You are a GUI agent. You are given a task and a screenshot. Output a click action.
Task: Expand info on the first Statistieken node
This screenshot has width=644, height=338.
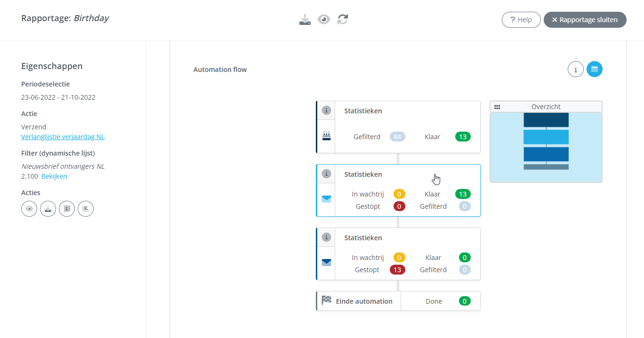[x=326, y=110]
